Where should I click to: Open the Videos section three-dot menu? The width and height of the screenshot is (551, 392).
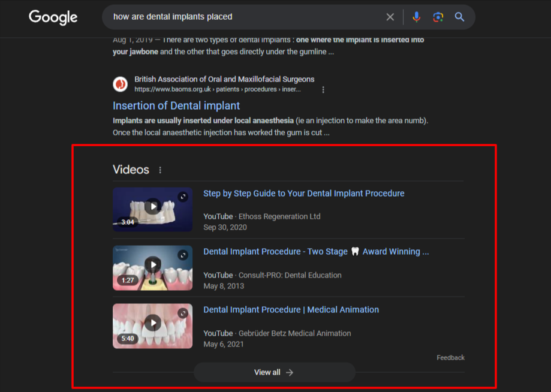point(160,170)
